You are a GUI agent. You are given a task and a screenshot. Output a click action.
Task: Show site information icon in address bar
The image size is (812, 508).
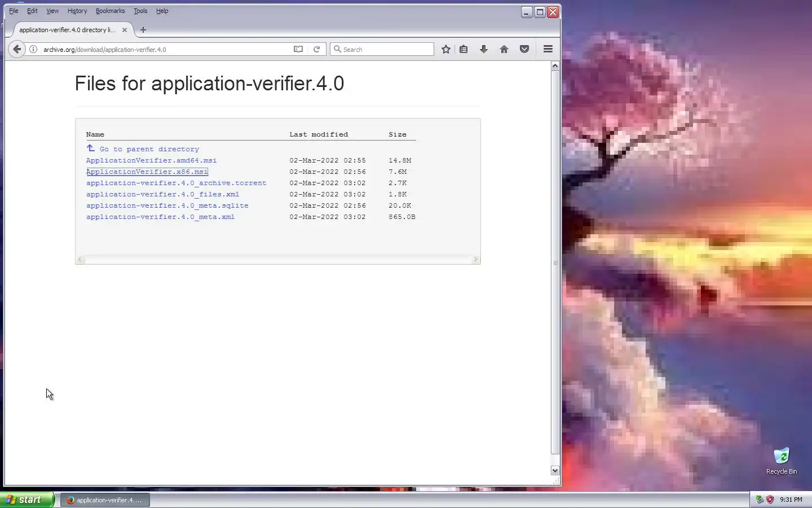pos(33,49)
